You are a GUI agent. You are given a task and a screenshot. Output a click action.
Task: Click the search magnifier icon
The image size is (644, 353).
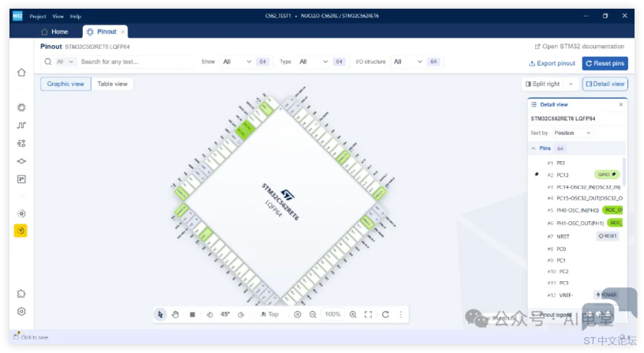tap(48, 62)
